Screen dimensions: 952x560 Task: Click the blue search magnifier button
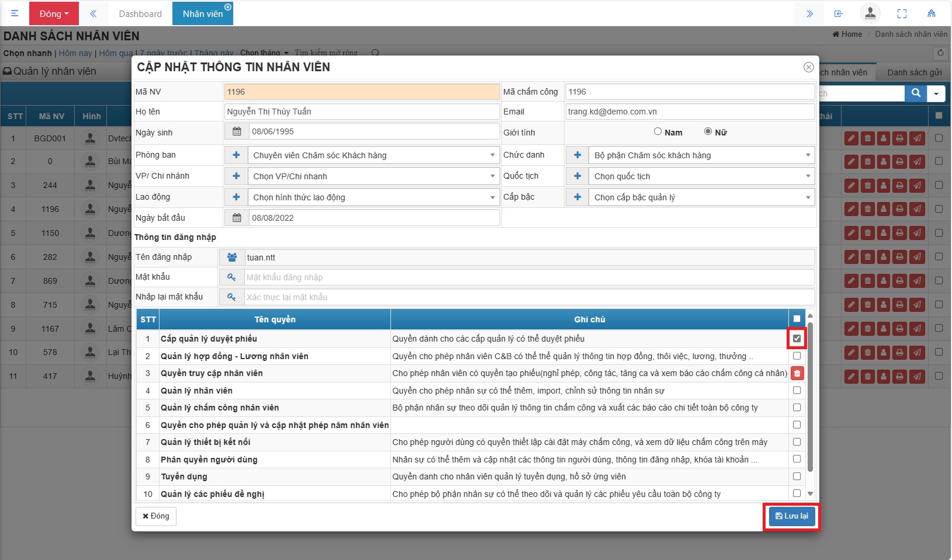916,93
